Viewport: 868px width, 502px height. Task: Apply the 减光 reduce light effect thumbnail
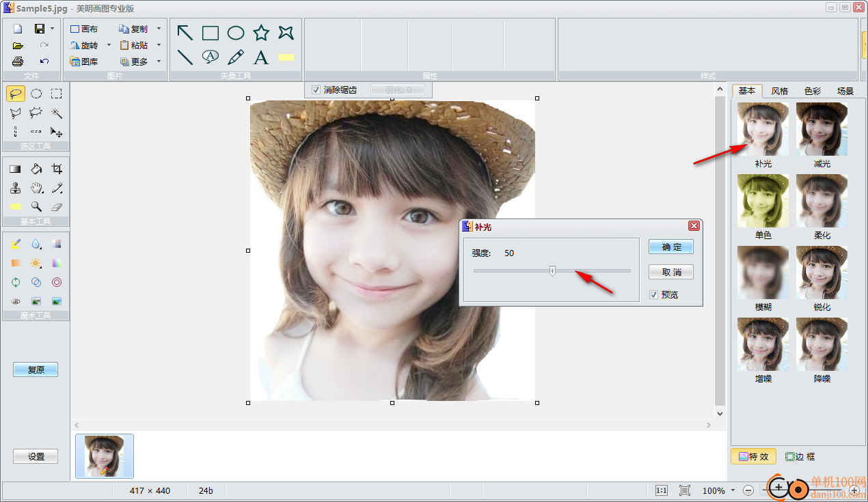point(822,129)
